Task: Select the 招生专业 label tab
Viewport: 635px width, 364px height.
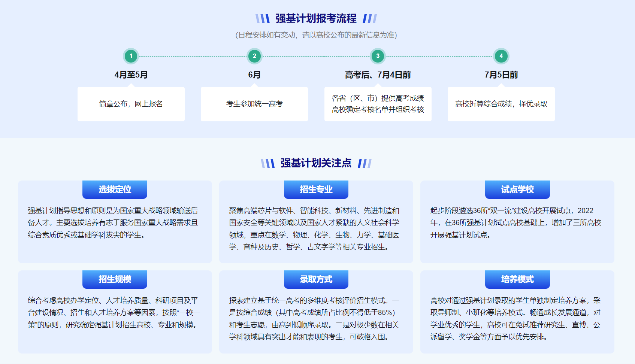Action: (x=316, y=189)
